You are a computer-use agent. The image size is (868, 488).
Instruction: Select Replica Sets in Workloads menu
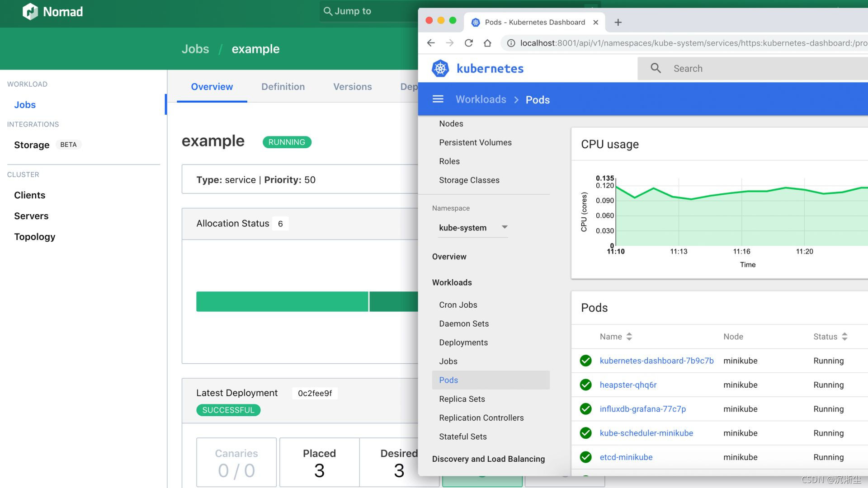pos(462,399)
